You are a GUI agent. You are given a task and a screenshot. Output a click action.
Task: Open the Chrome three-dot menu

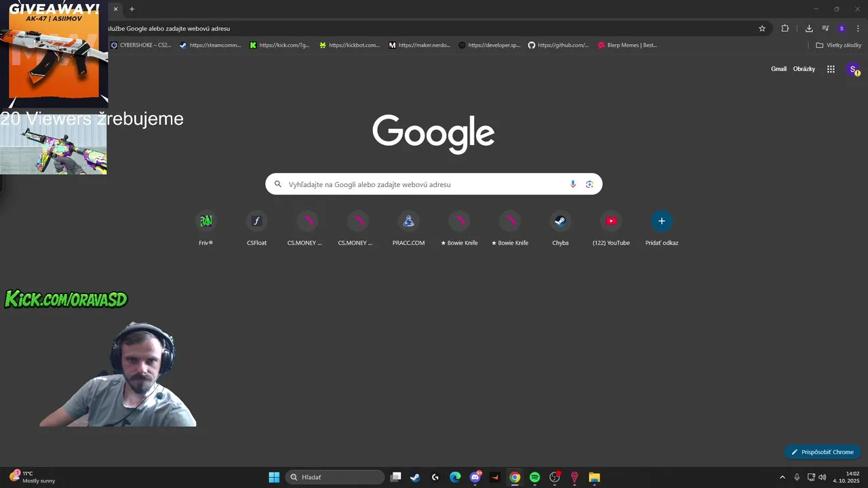pos(857,28)
